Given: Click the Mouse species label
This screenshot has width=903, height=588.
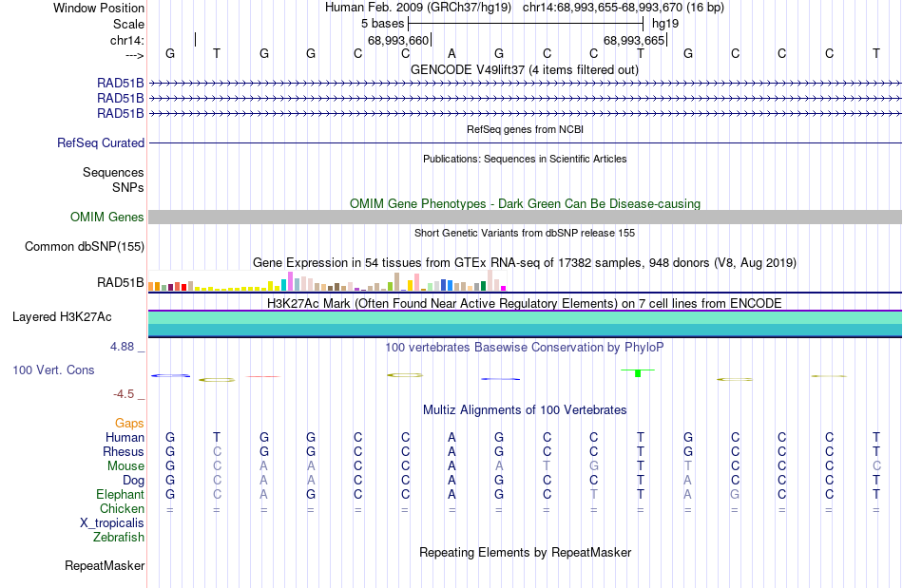Looking at the screenshot, I should [x=125, y=466].
